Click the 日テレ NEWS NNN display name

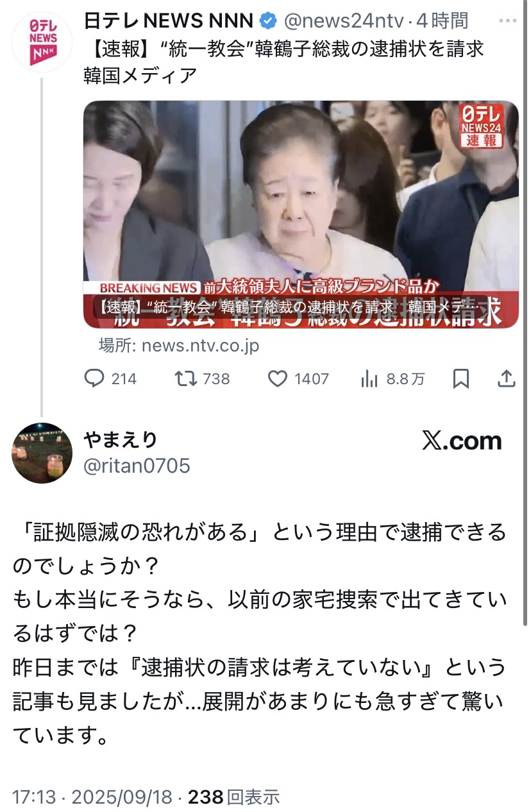point(169,21)
